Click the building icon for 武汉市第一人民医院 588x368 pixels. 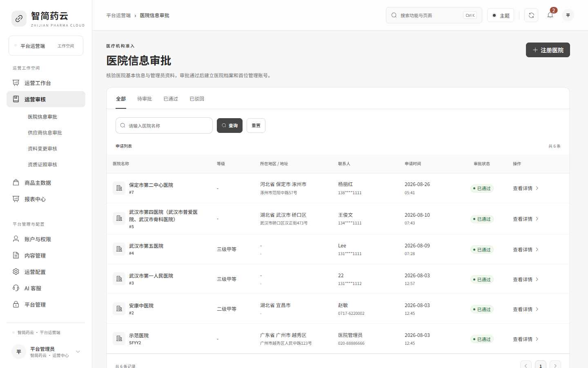click(x=119, y=279)
